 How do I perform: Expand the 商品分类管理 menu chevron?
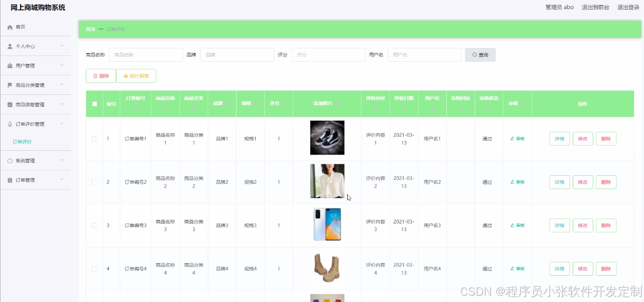tap(62, 85)
